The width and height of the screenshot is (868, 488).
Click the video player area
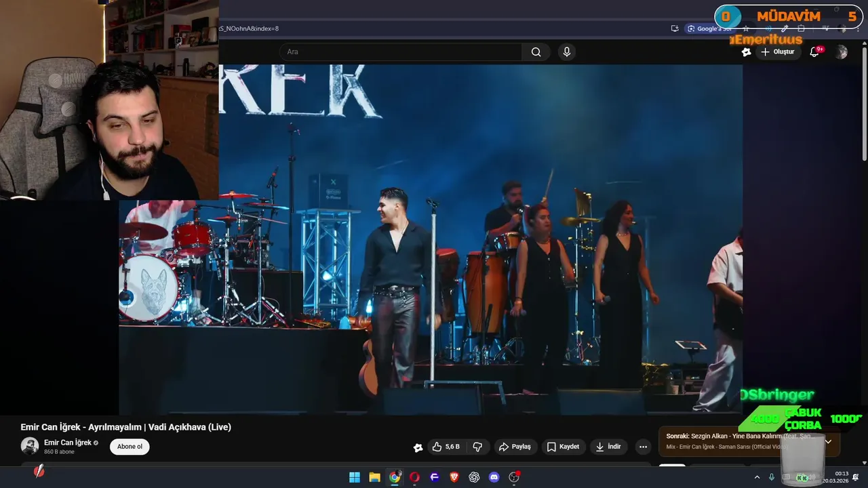[x=431, y=239]
